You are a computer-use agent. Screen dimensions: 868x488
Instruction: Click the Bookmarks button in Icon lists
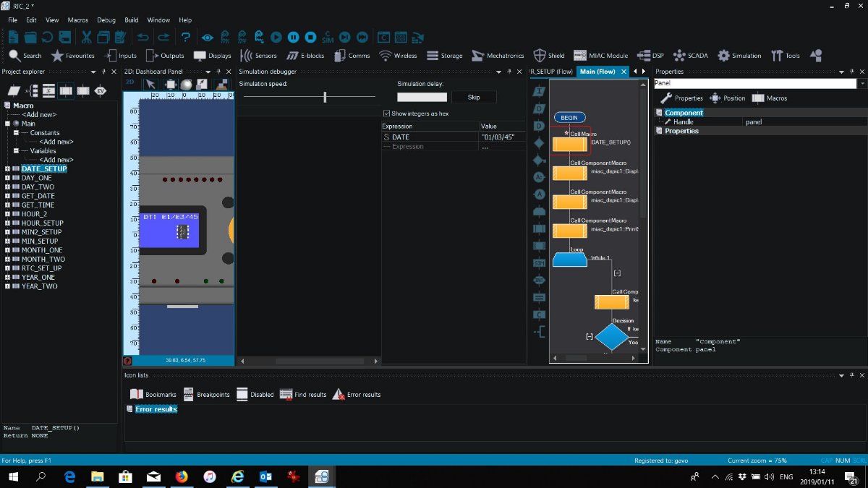coord(153,395)
